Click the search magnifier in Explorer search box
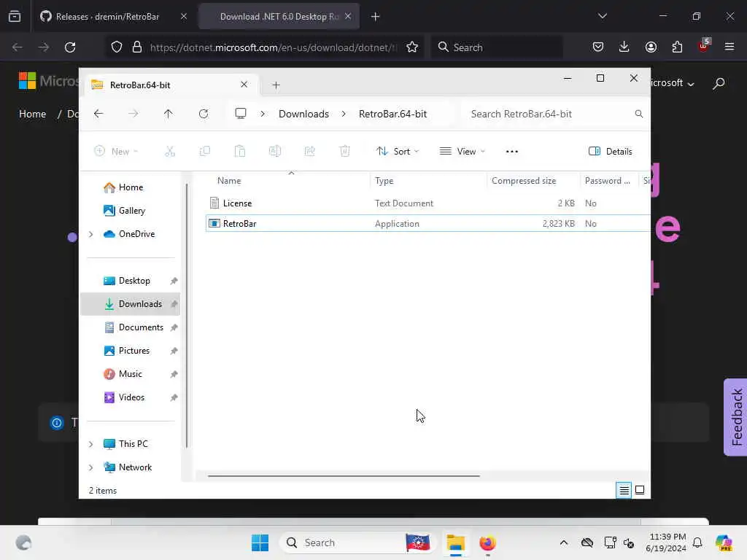The height and width of the screenshot is (560, 747). click(x=639, y=114)
